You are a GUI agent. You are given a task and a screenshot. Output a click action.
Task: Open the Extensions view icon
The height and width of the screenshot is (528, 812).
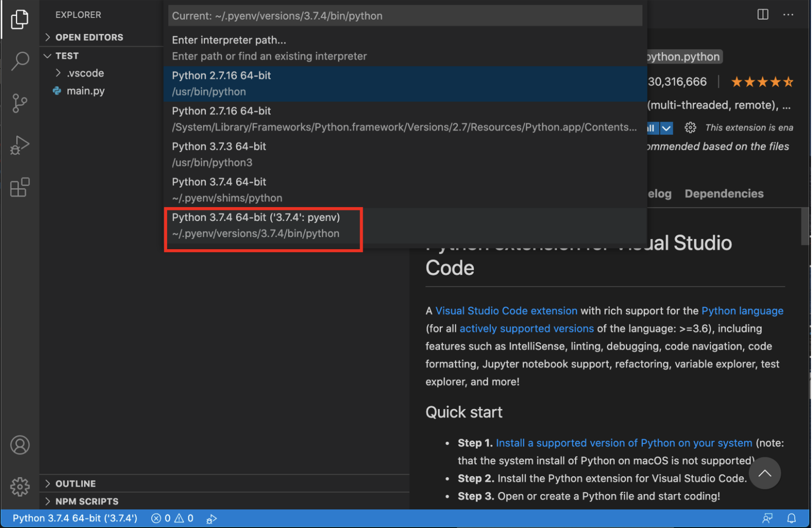[x=20, y=187]
